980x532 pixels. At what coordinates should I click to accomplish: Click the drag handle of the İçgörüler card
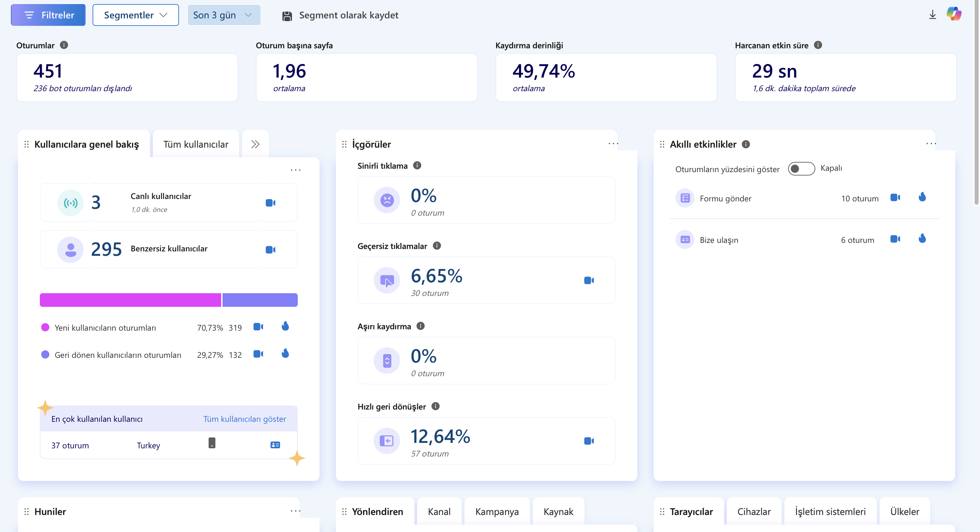coord(344,144)
